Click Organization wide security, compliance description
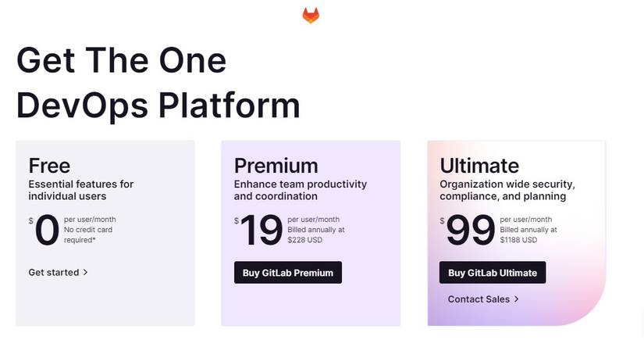Image resolution: width=644 pixels, height=340 pixels. coord(507,190)
